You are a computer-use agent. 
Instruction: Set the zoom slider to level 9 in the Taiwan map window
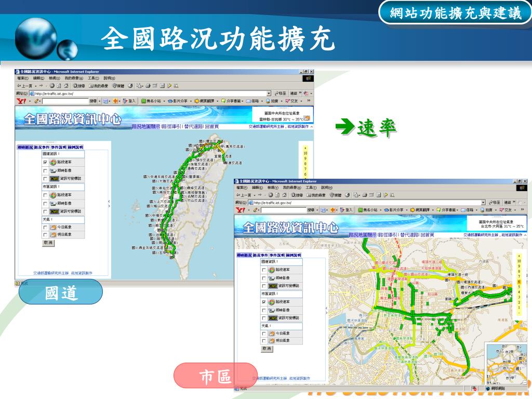click(x=305, y=158)
